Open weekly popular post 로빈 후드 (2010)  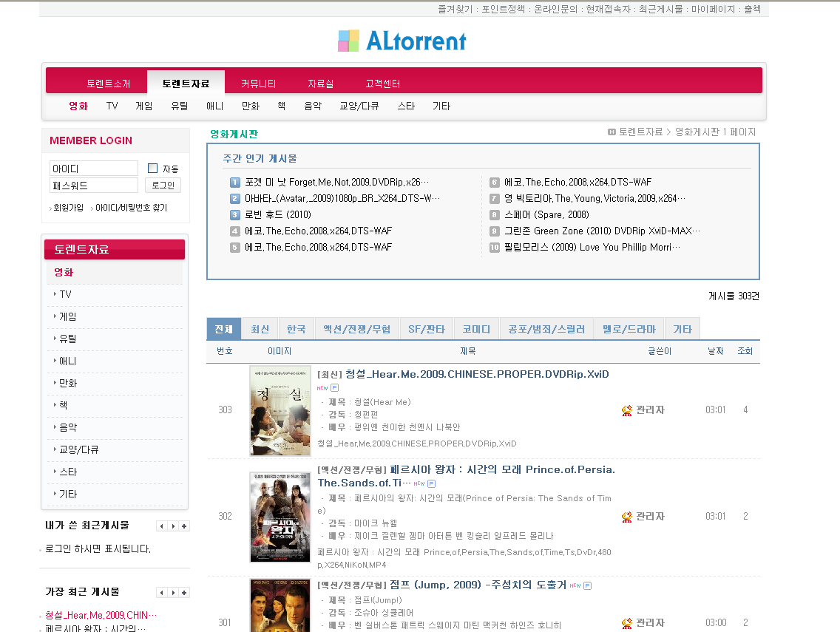click(x=278, y=214)
